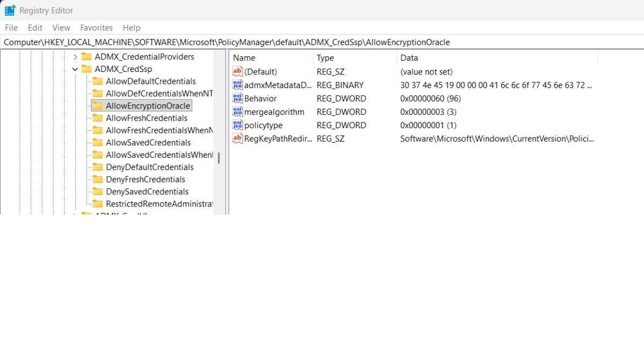Click the tree pane vertical scrollbar thumb
Viewport: 644px width, 338px height.
click(x=218, y=158)
